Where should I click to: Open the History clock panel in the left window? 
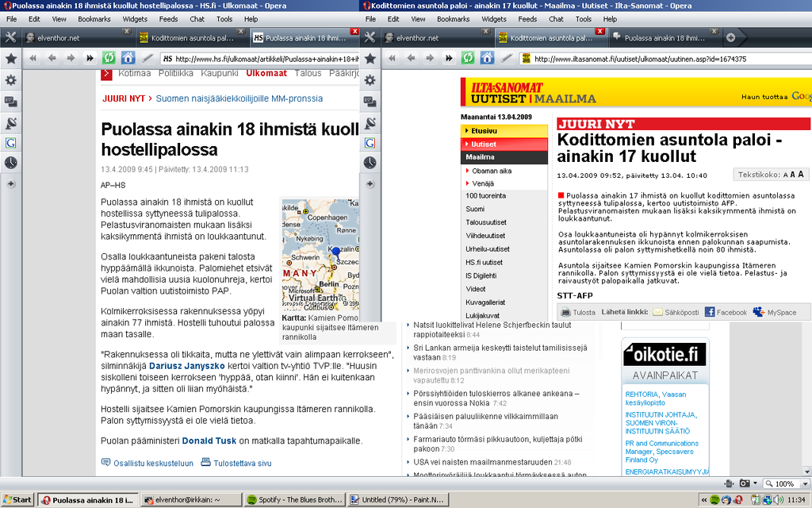[x=11, y=163]
